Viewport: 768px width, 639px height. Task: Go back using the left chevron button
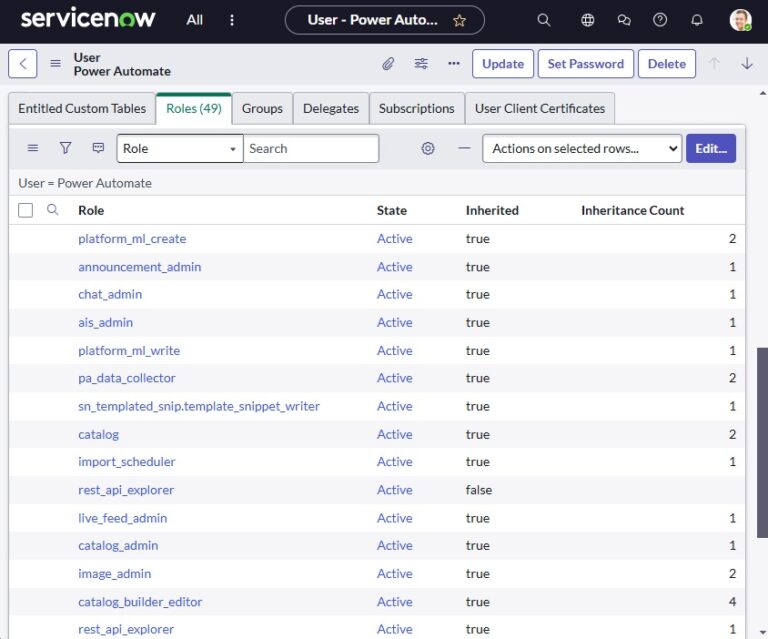tap(23, 64)
